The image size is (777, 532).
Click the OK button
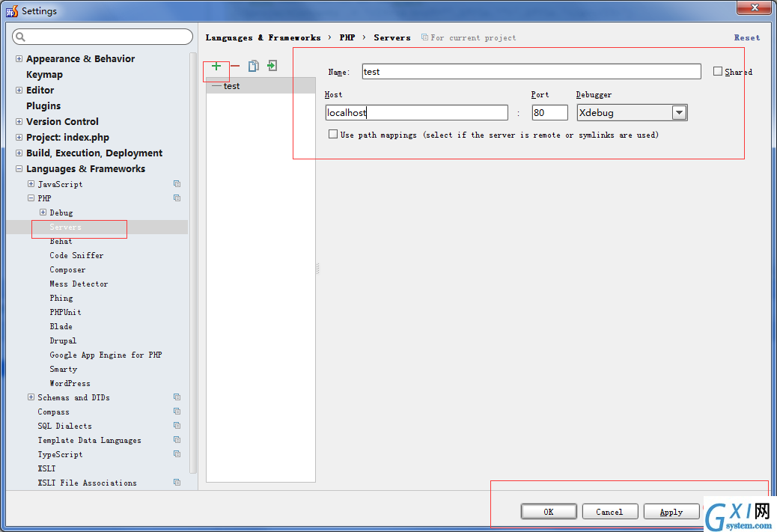(549, 512)
